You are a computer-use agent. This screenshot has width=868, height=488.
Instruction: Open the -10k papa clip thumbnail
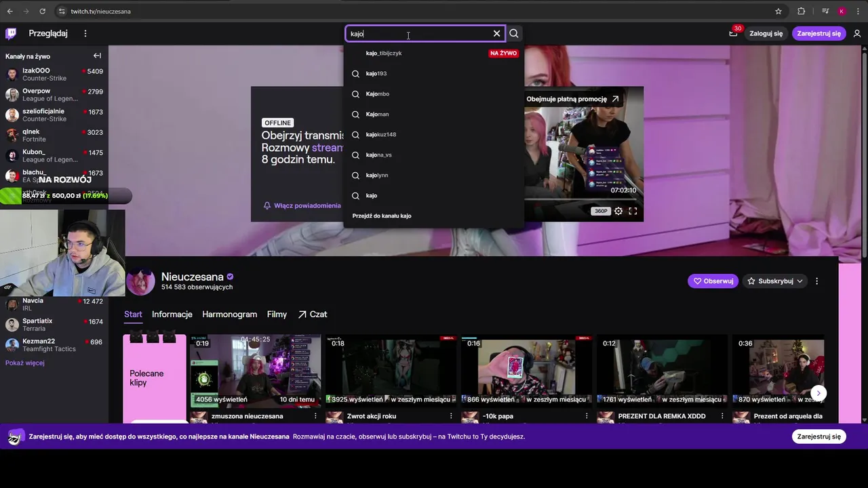pos(527,370)
